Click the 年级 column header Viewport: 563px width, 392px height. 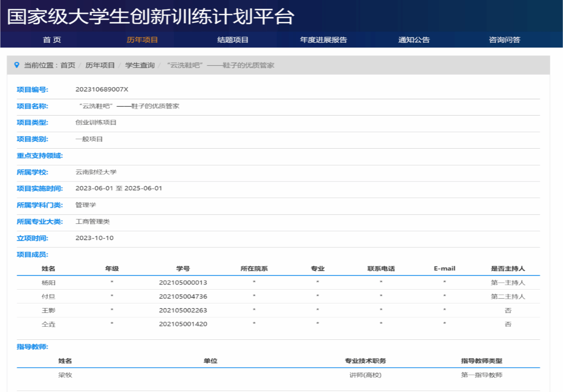[112, 269]
